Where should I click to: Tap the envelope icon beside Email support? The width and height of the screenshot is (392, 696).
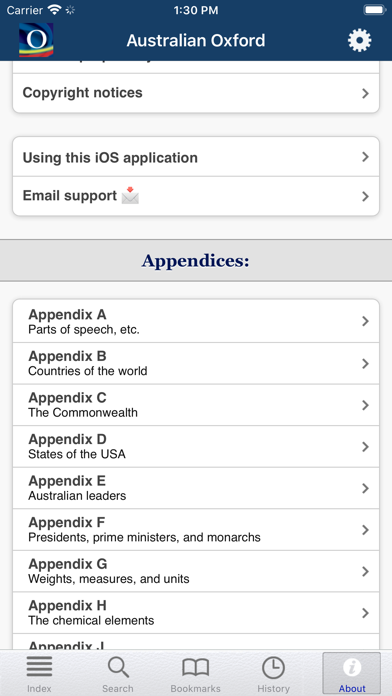pyautogui.click(x=131, y=195)
